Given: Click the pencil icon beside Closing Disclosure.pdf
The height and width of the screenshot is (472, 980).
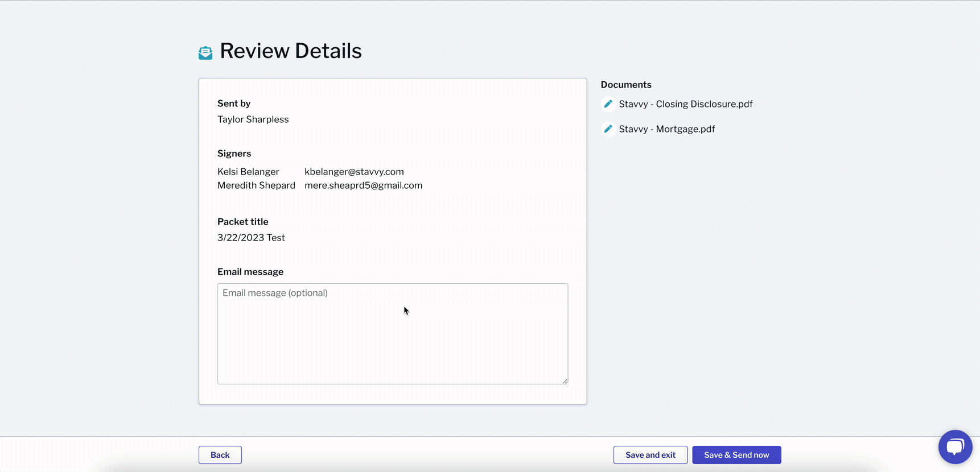Looking at the screenshot, I should coord(608,104).
